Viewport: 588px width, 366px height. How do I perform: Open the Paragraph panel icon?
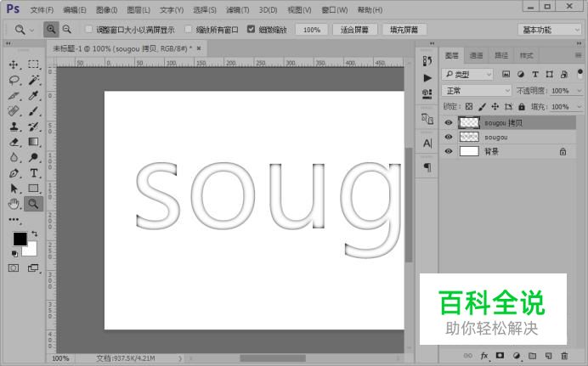click(x=427, y=167)
